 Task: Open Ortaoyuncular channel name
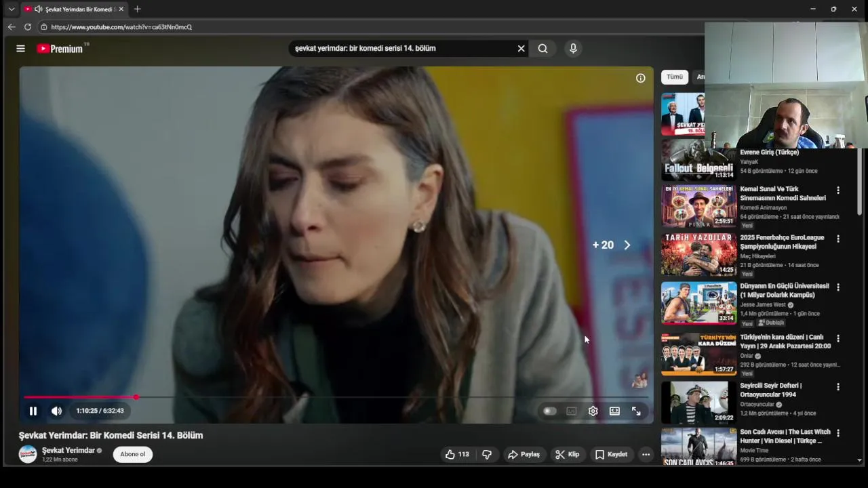[x=757, y=405]
